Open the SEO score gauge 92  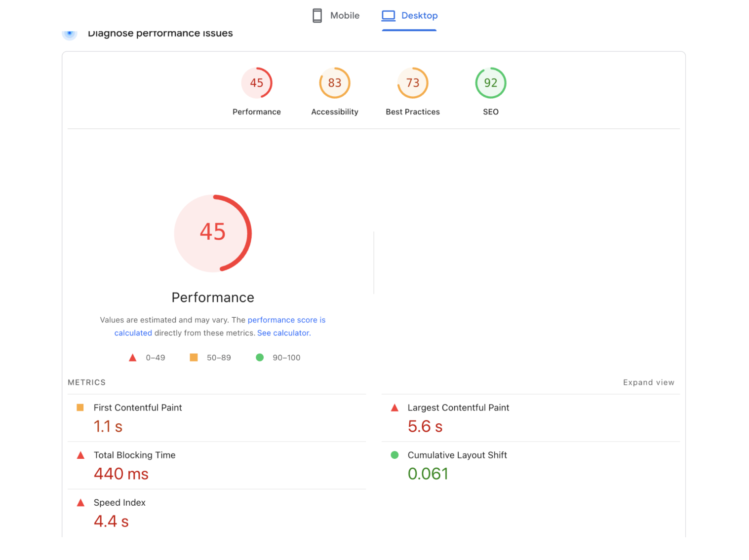pyautogui.click(x=491, y=83)
